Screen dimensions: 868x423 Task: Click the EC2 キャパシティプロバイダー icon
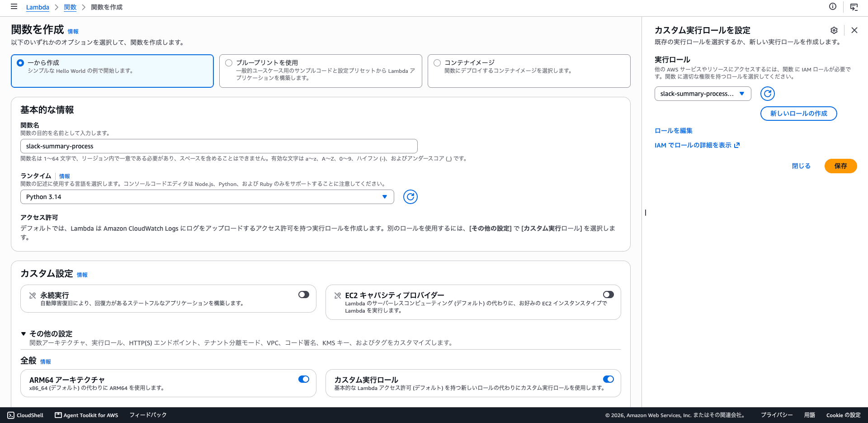pyautogui.click(x=338, y=295)
